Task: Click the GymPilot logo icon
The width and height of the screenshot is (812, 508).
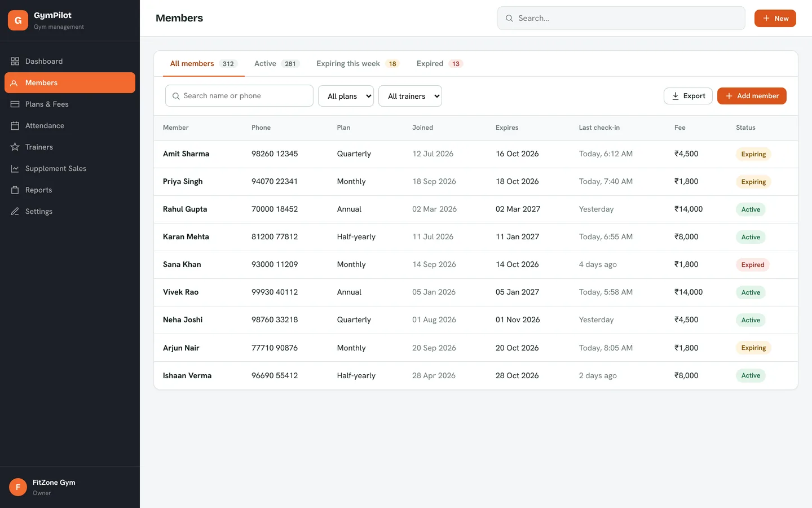Action: coord(18,20)
